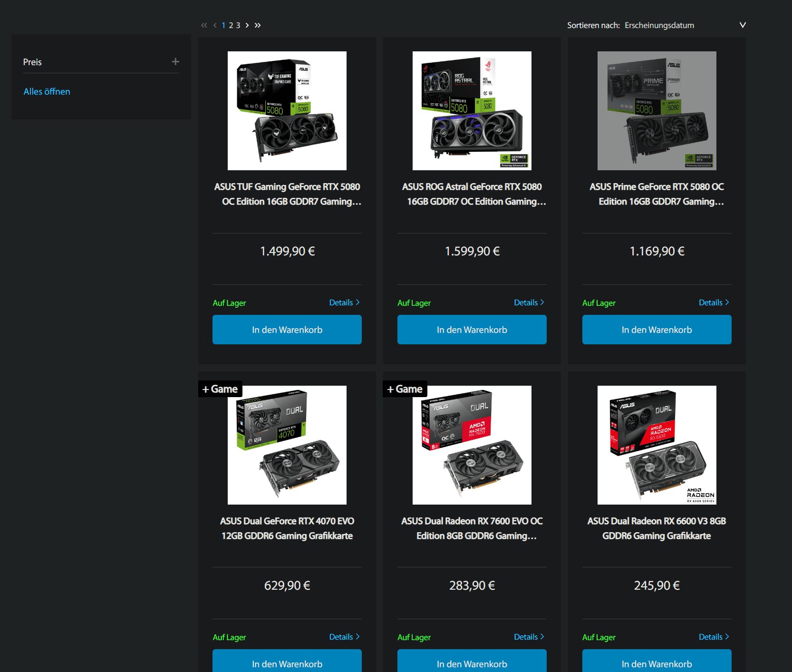Click price 1.499,90 € text
The width and height of the screenshot is (792, 672).
click(x=287, y=251)
